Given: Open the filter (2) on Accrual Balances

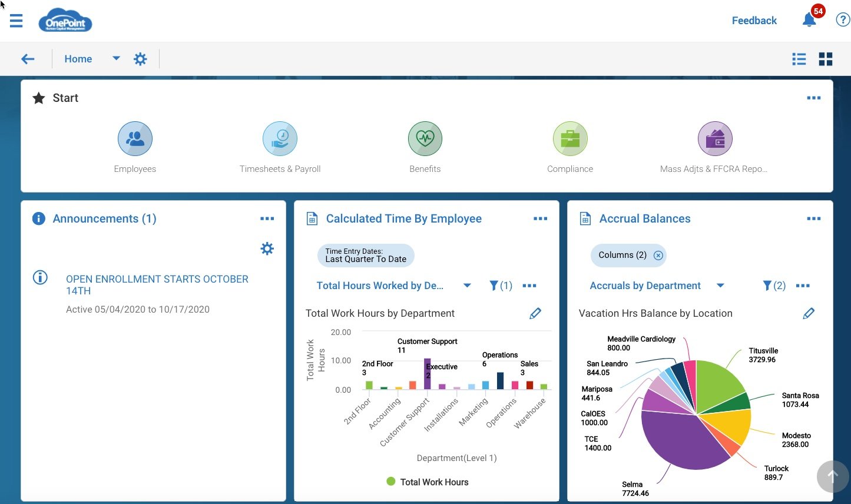Looking at the screenshot, I should (774, 286).
